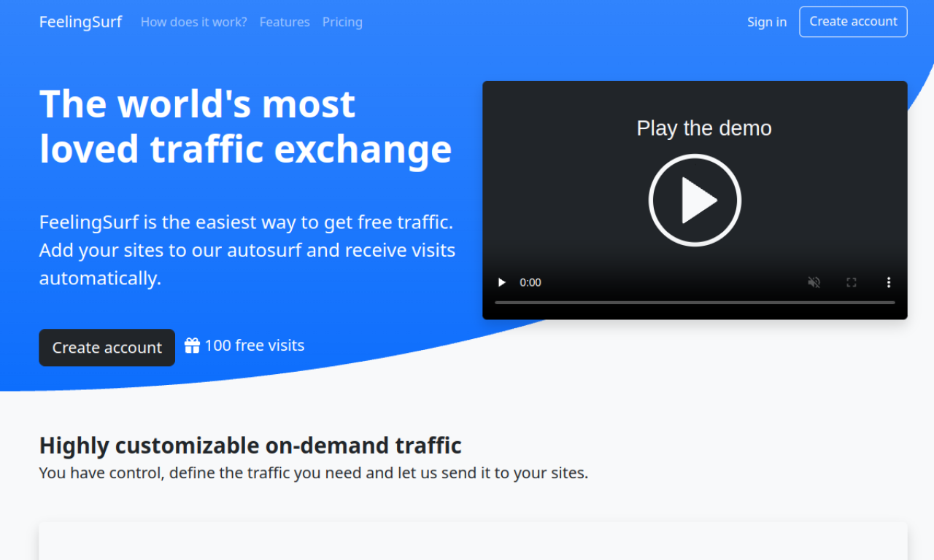The height and width of the screenshot is (560, 934).
Task: Click the dark Create account button under the hero text
Action: coord(107,348)
